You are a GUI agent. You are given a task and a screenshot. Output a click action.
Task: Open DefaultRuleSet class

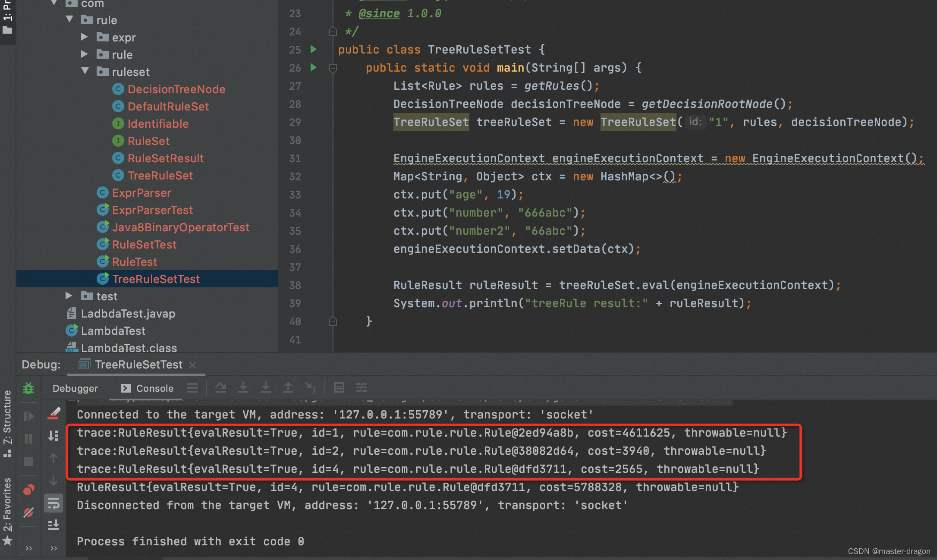point(168,107)
